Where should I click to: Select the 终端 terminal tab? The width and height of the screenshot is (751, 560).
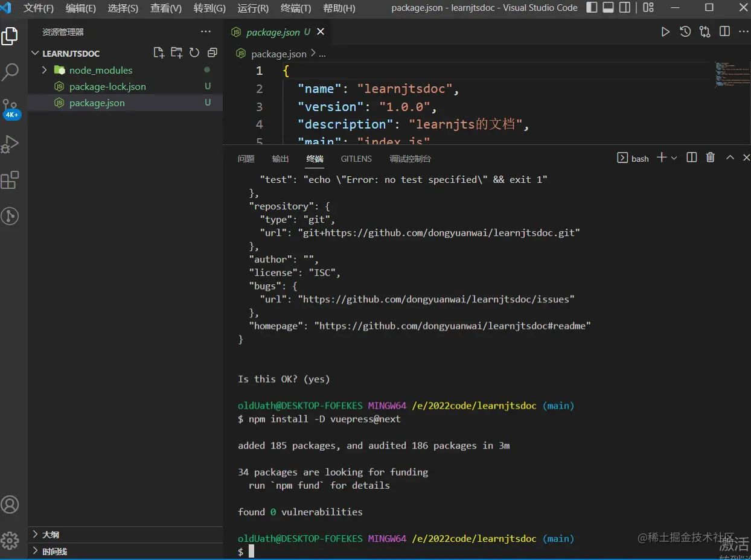(315, 159)
